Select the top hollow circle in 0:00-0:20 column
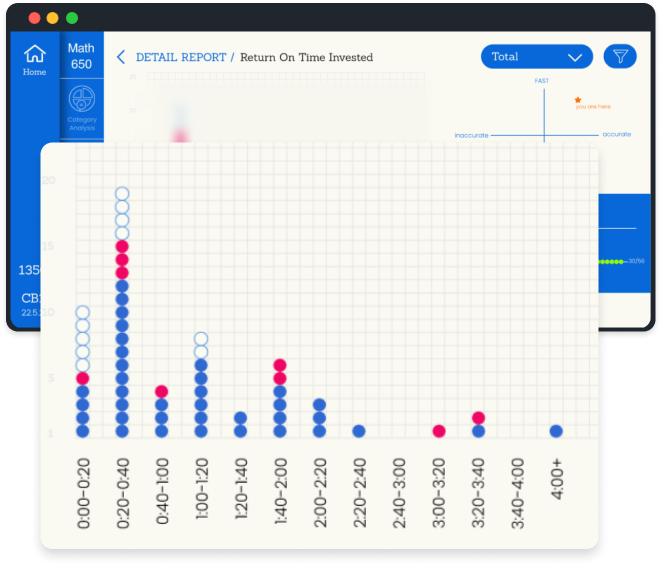Screen dimensions: 662x567 [83, 313]
